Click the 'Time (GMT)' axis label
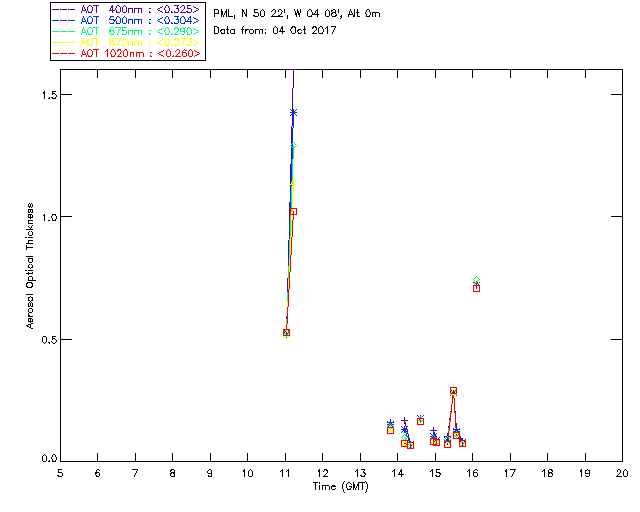The width and height of the screenshot is (640, 512). [341, 487]
